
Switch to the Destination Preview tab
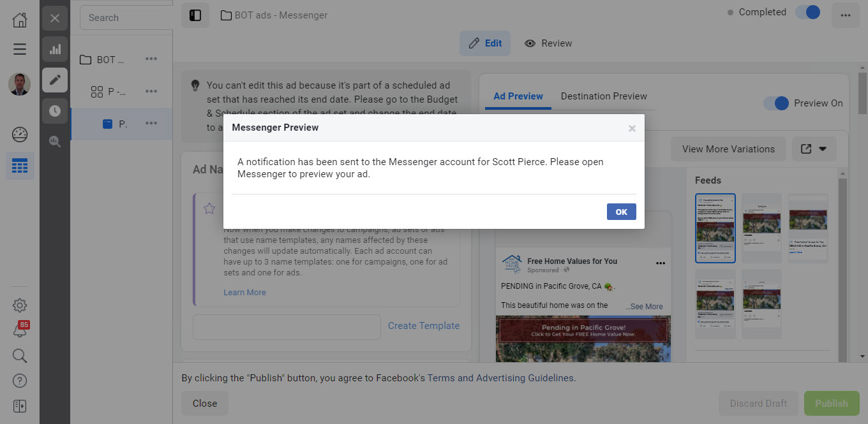point(604,96)
